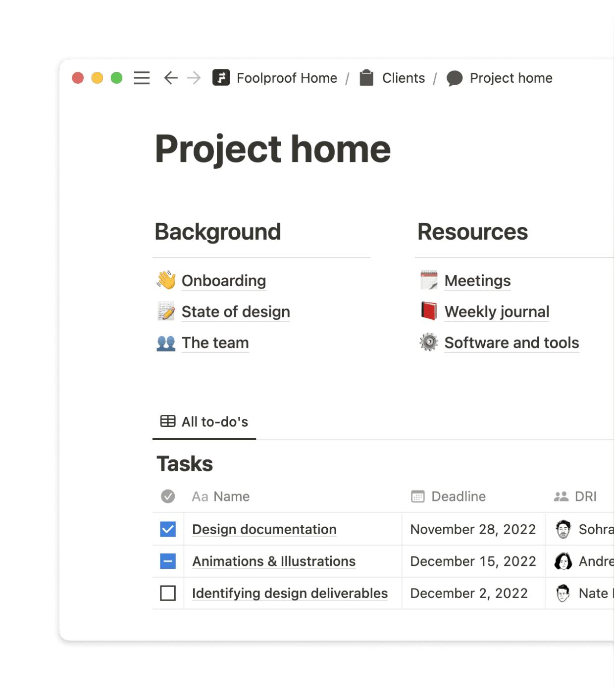Open the Name column header menu
This screenshot has height=700, width=614.
(x=220, y=496)
